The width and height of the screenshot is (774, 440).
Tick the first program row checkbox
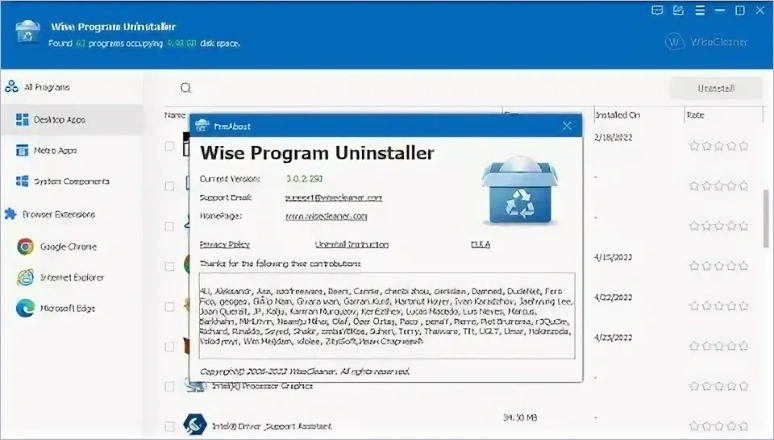click(169, 146)
